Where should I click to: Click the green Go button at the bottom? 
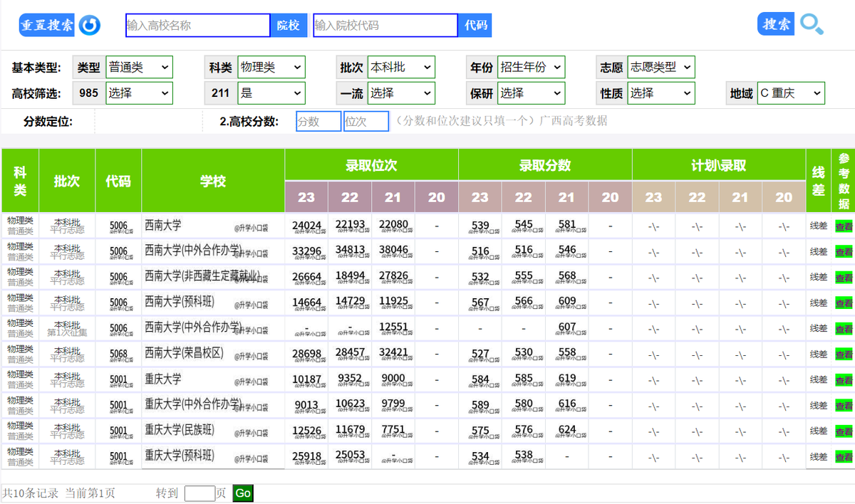click(242, 493)
